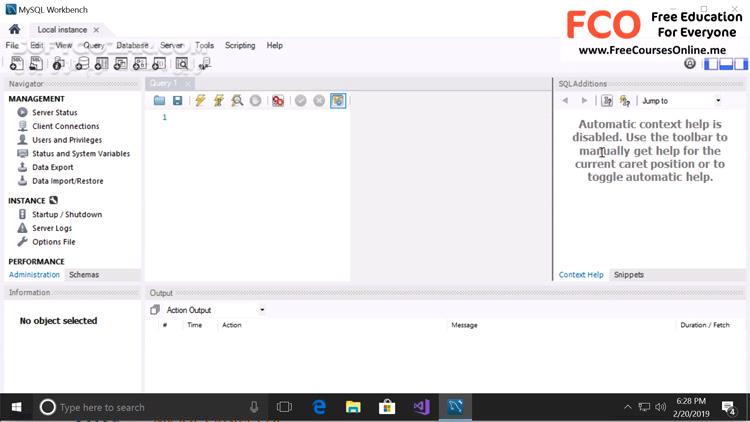Open the Query menu
This screenshot has height=422, width=750.
94,45
